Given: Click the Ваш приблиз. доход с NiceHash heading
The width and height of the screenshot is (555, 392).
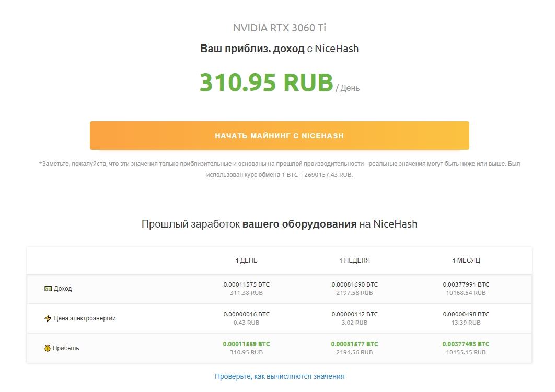Looking at the screenshot, I should pos(279,49).
